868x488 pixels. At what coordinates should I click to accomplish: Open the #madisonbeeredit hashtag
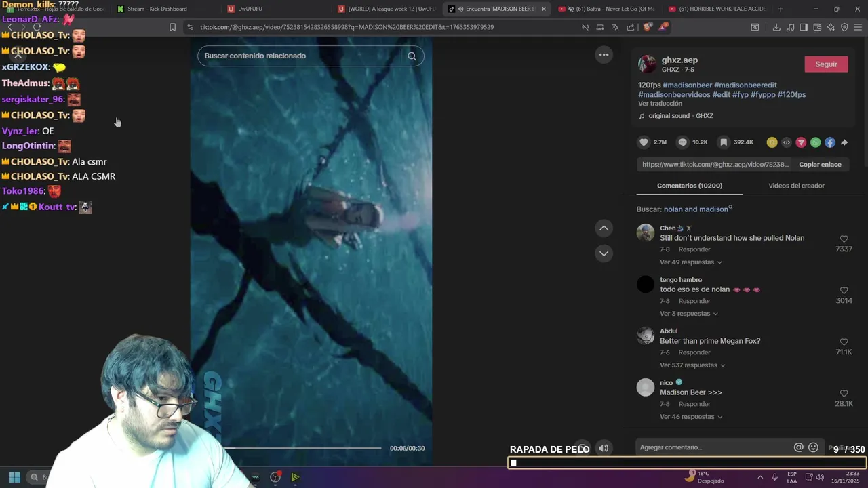pyautogui.click(x=745, y=85)
